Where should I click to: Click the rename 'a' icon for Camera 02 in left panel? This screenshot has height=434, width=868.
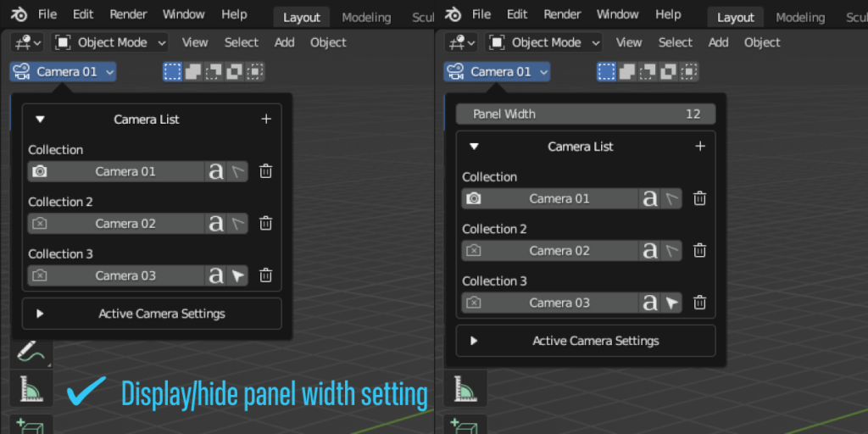click(x=216, y=224)
